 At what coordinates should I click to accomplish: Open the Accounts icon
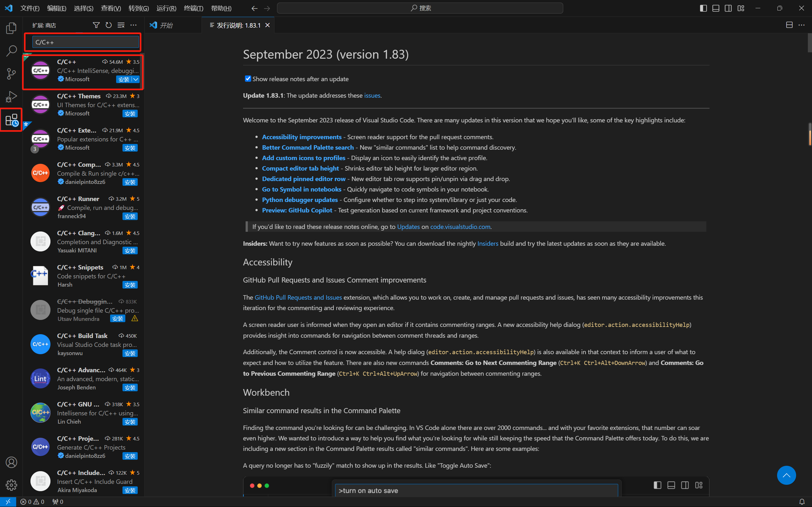pyautogui.click(x=11, y=462)
